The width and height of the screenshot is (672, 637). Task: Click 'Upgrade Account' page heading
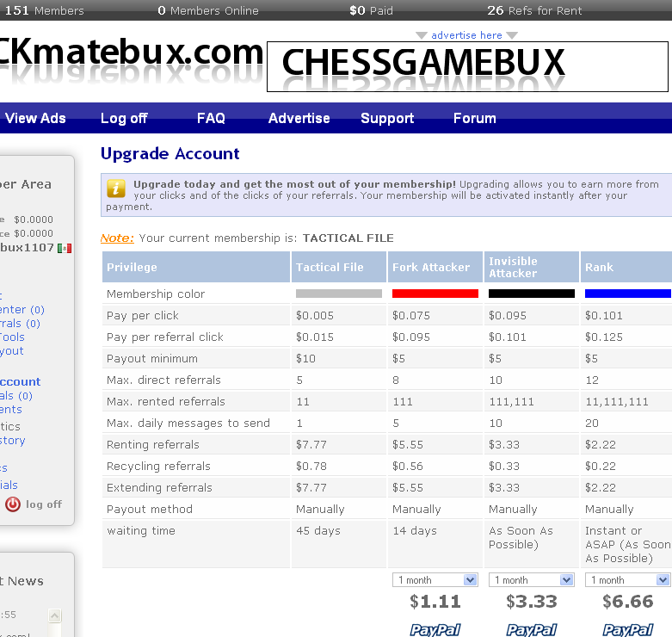170,154
